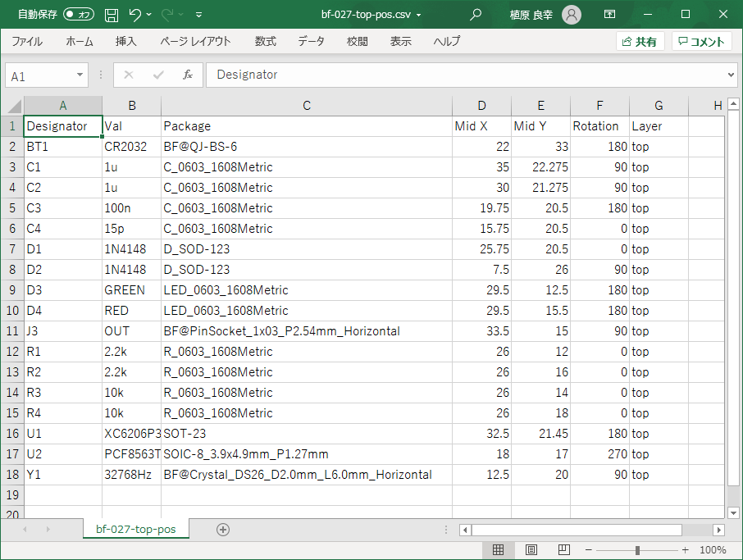Click the Save floppy disk icon
Viewport: 743px width, 560px height.
point(112,15)
